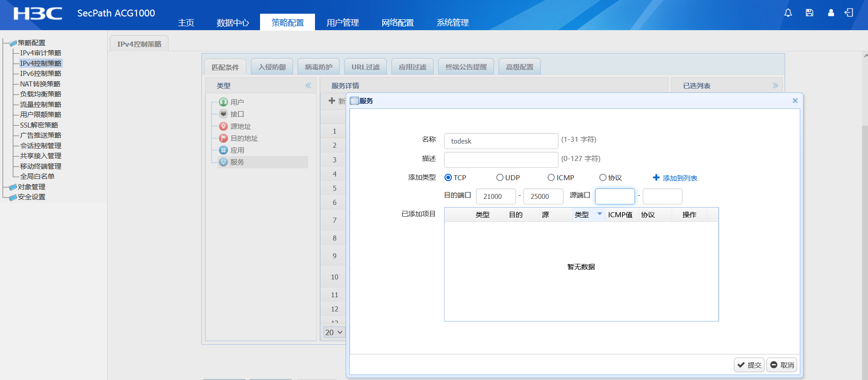Open NAT转换策略 in the left tree
Screen dimensions: 868x380
[x=40, y=84]
